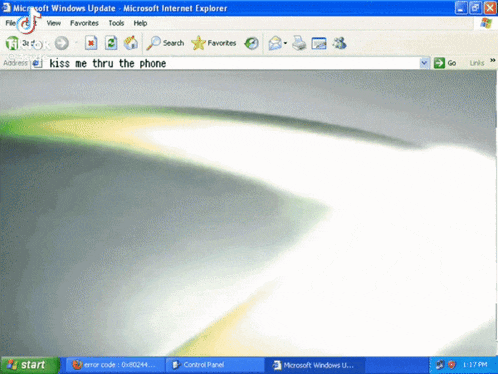The height and width of the screenshot is (374, 498).
Task: Open the Favorites star toolbar button
Action: [214, 43]
